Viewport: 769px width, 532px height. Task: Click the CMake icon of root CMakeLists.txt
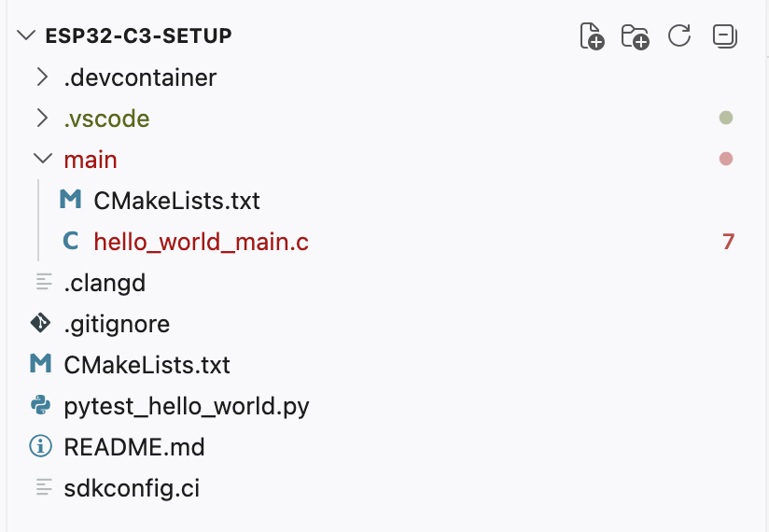coord(40,364)
